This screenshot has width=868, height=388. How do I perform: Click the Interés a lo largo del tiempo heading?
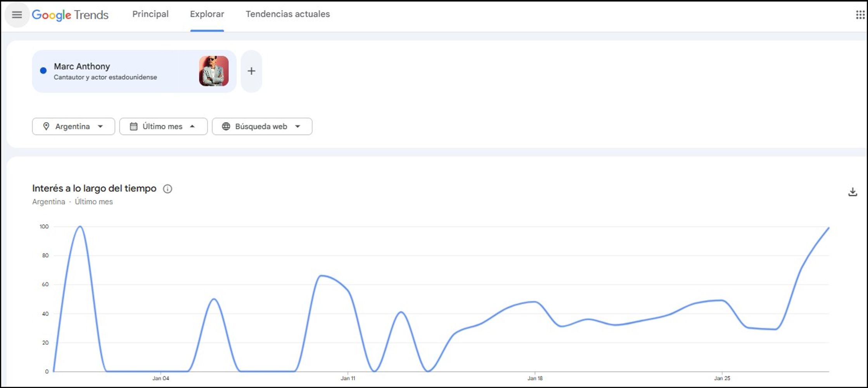pyautogui.click(x=94, y=189)
